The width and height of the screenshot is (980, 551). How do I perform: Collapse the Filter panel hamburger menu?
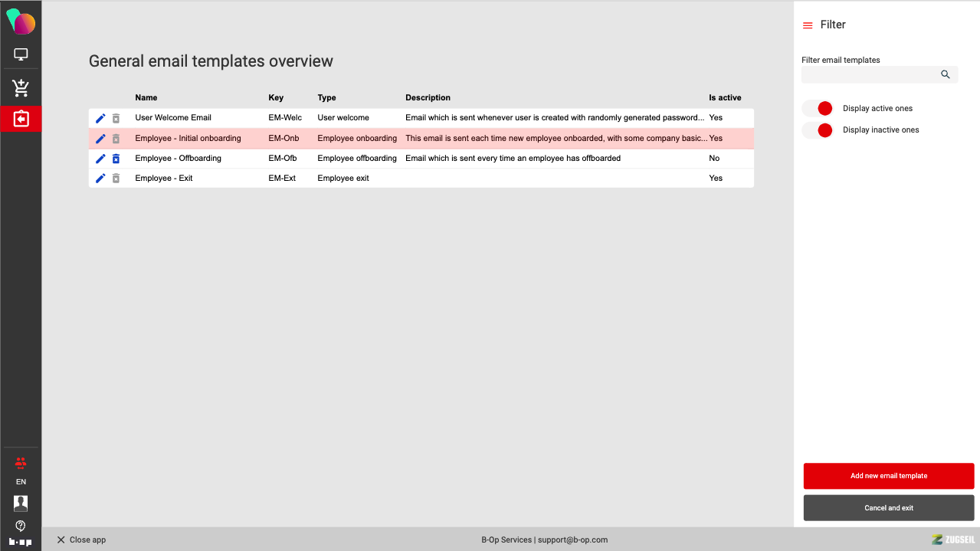808,25
